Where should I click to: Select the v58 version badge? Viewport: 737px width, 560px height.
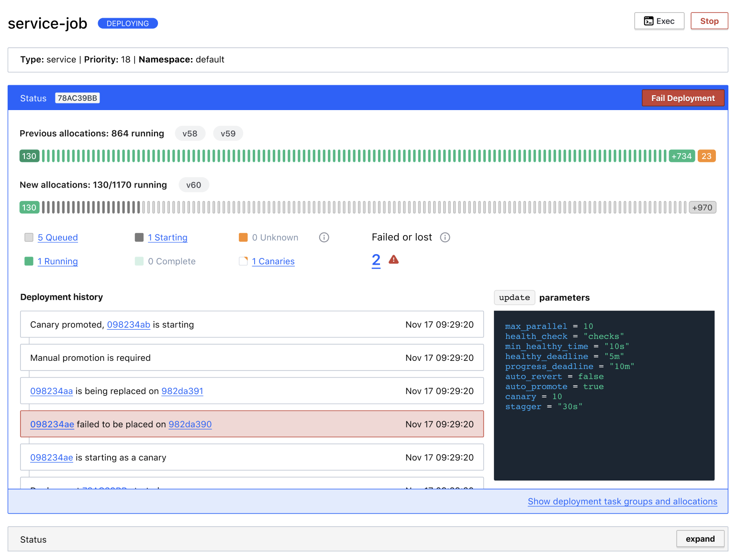(x=190, y=133)
